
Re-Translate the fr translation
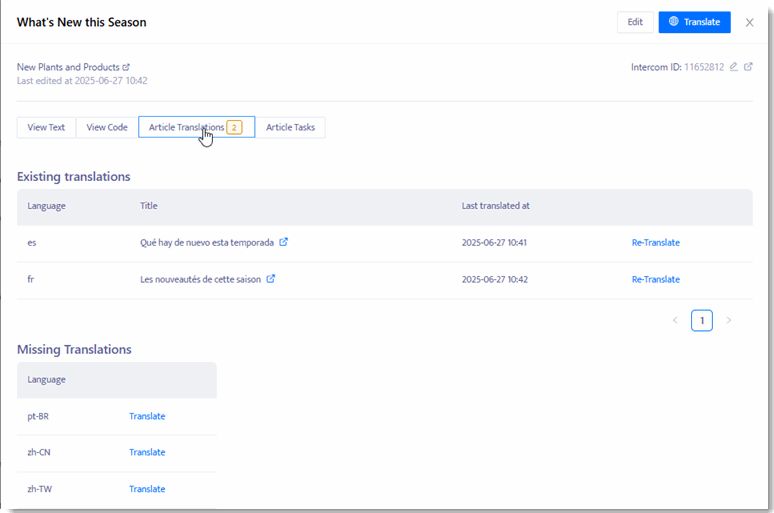(656, 279)
